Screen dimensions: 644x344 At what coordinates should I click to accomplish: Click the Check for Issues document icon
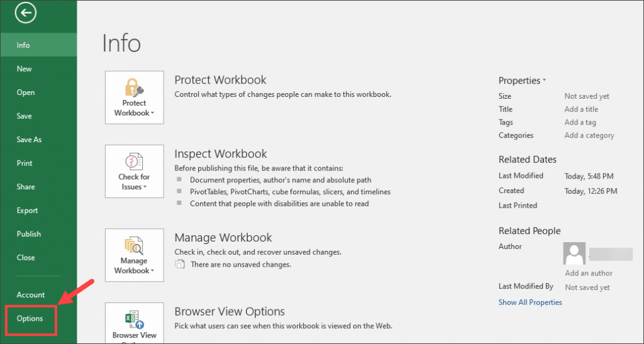tap(134, 162)
